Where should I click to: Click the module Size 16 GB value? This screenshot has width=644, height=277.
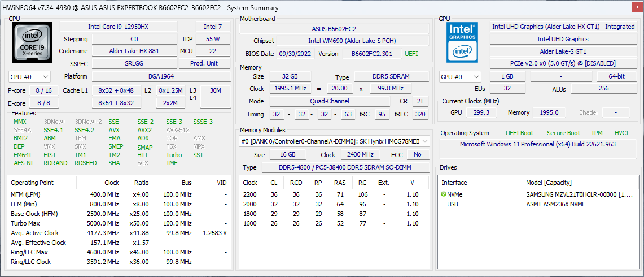287,154
